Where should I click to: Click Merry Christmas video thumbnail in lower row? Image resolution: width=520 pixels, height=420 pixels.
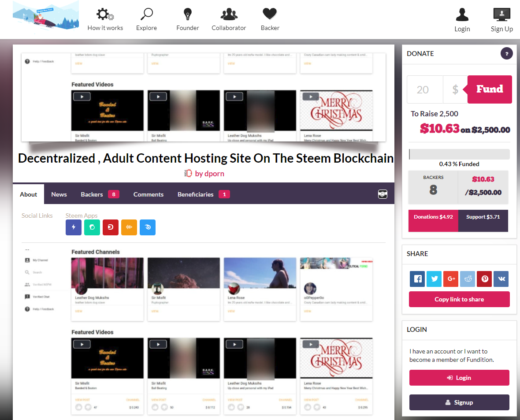[x=336, y=358]
